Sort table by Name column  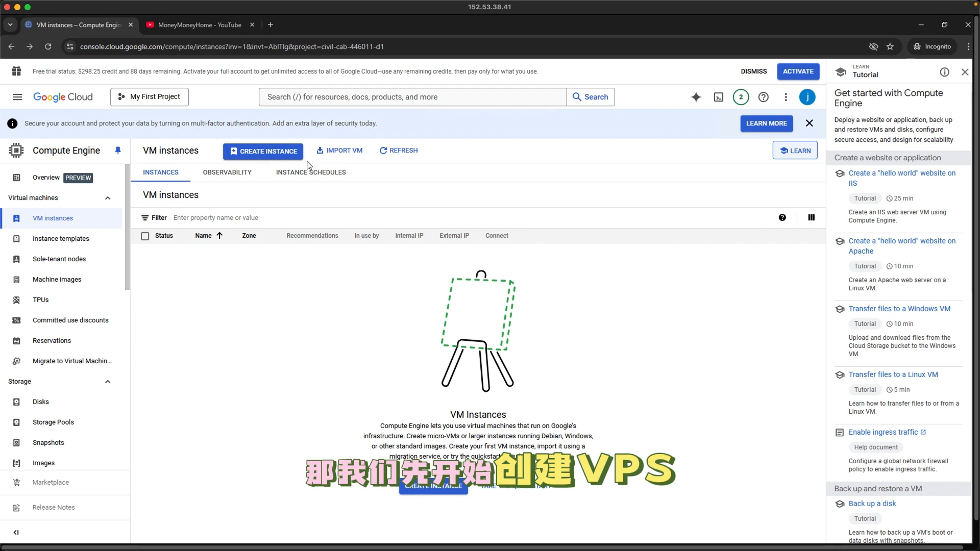(209, 236)
